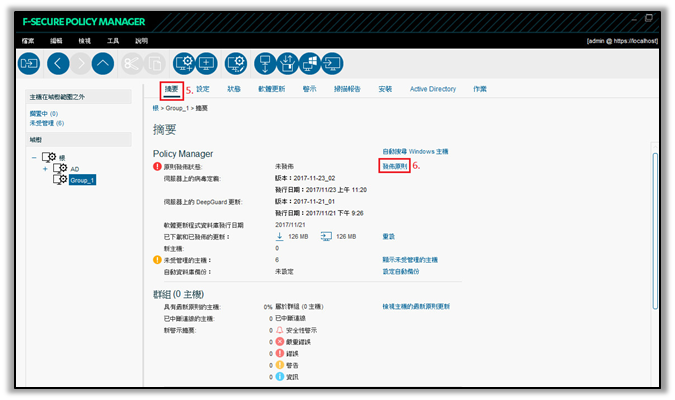Click the red alert icon beside policy distribution status
The height and width of the screenshot is (400, 675).
pyautogui.click(x=157, y=166)
